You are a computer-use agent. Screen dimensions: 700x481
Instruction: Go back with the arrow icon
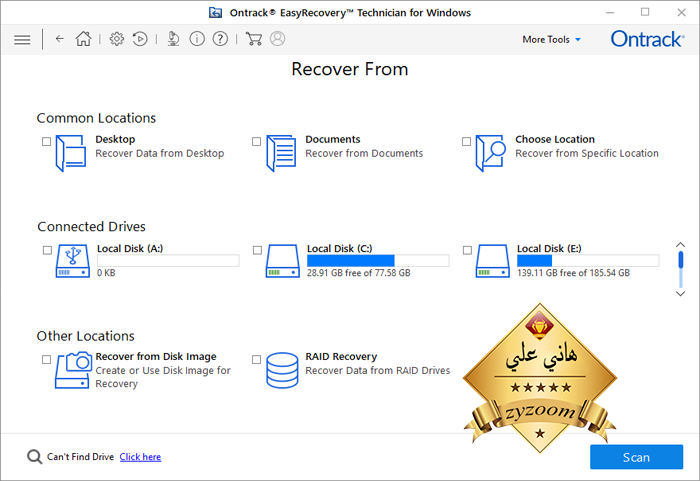pyautogui.click(x=59, y=39)
